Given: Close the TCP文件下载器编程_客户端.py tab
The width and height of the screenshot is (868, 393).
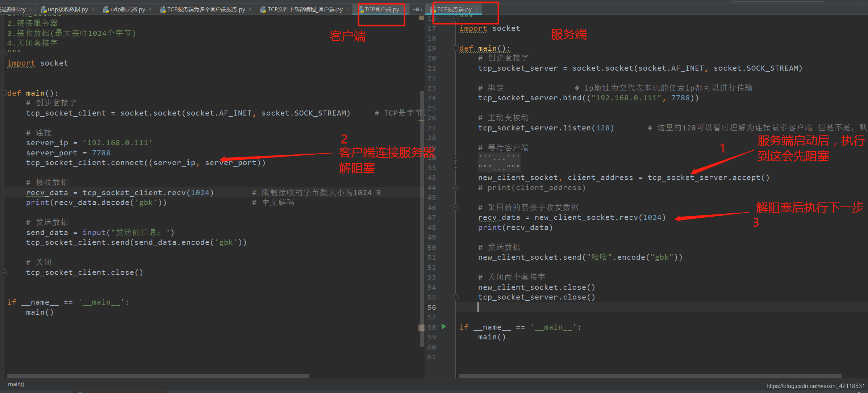Looking at the screenshot, I should [348, 9].
